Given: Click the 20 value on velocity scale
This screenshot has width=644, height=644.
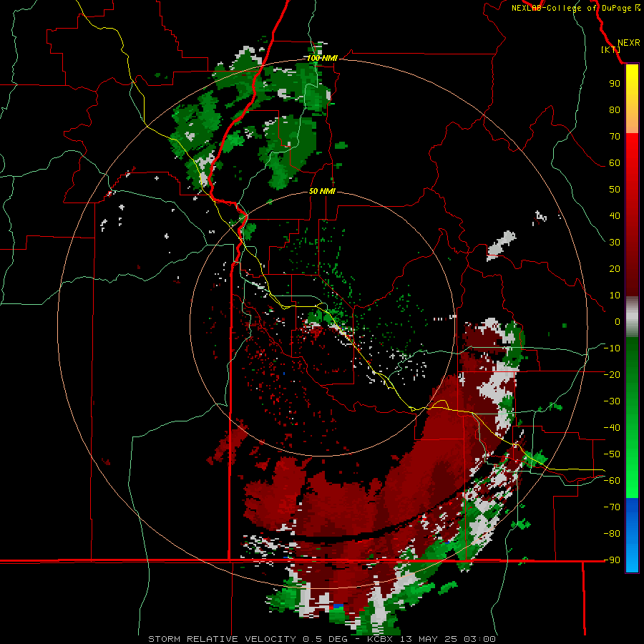Looking at the screenshot, I should [615, 269].
